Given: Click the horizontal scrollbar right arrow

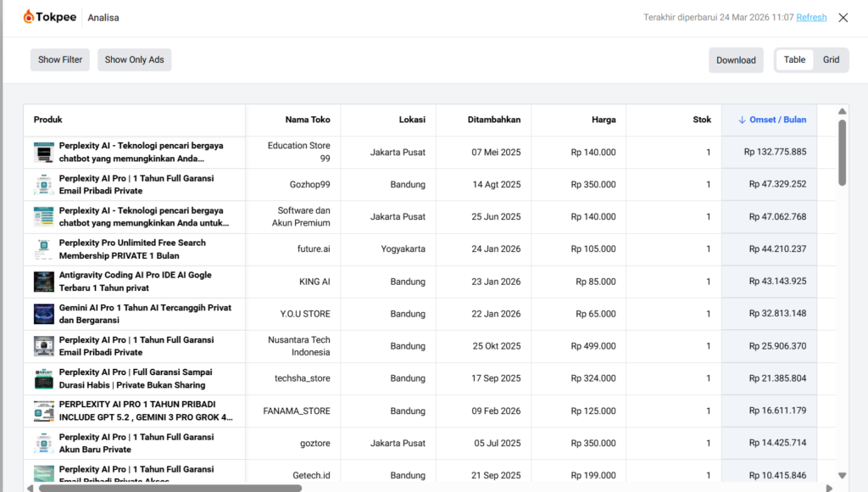Looking at the screenshot, I should tap(828, 488).
